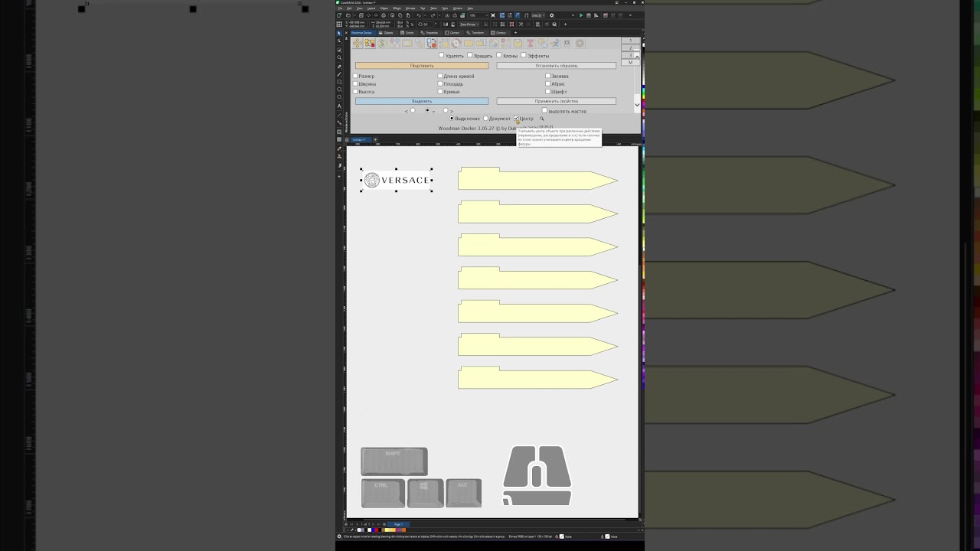The height and width of the screenshot is (551, 980).
Task: Toggle выделять мастер checkbox
Action: click(544, 110)
